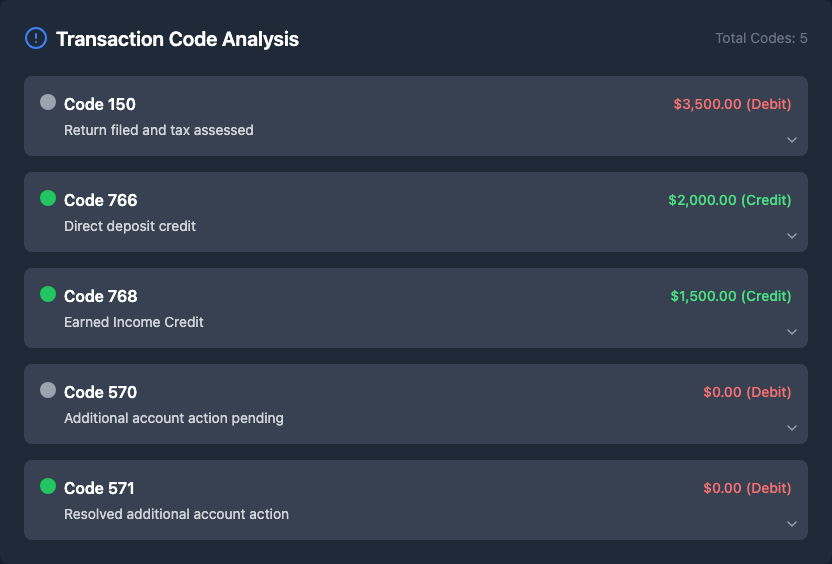Expand the Code 150 row chevron
Image resolution: width=832 pixels, height=564 pixels.
coord(792,140)
